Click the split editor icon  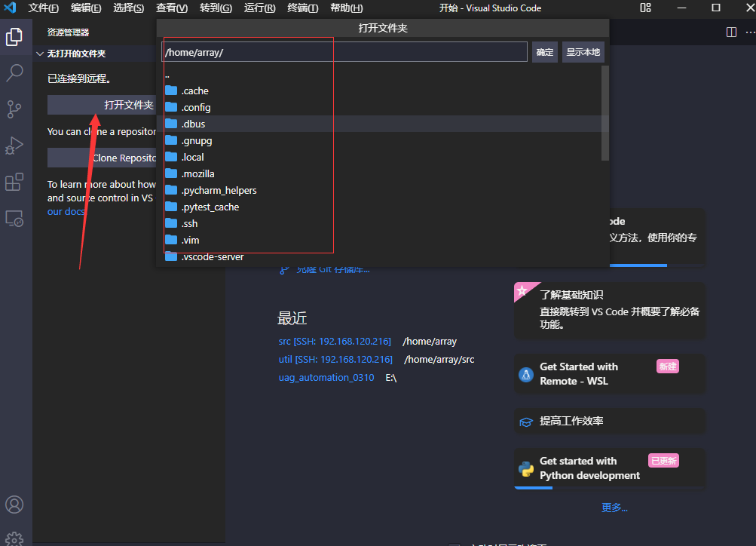coord(731,32)
